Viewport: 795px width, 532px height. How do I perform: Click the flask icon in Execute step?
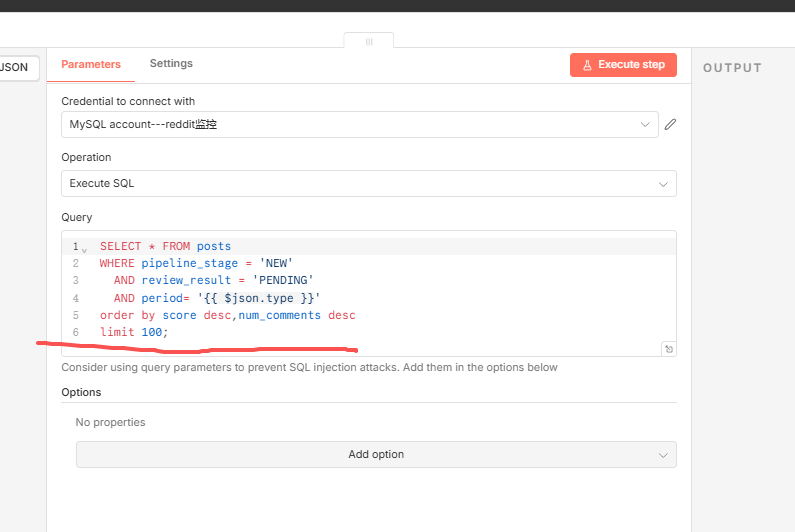(587, 65)
